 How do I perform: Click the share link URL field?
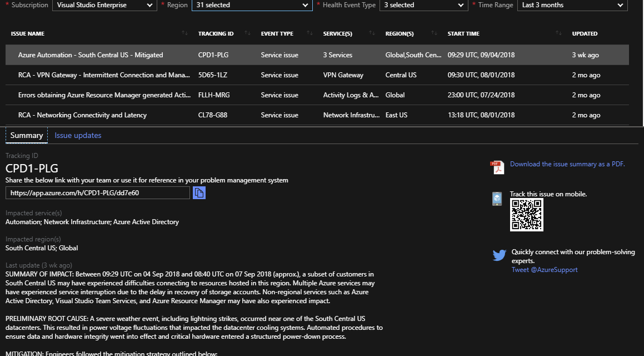pos(98,193)
